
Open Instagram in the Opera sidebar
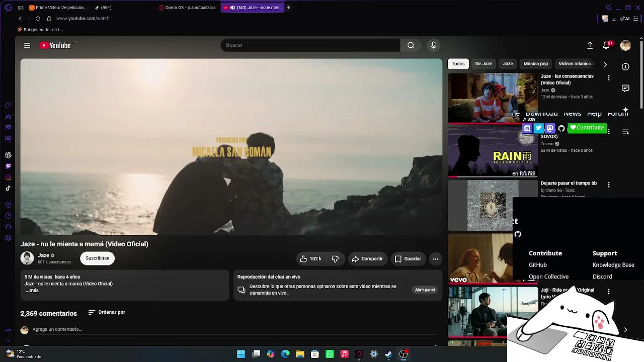coord(8,177)
